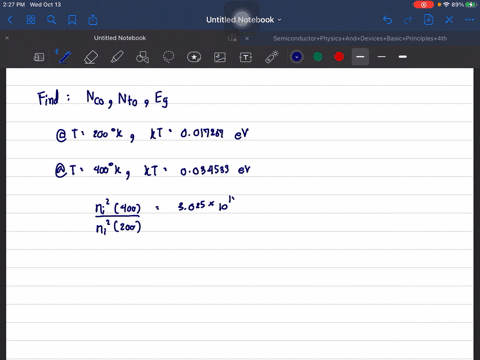Choose the dark blue pen color

[x=297, y=57]
